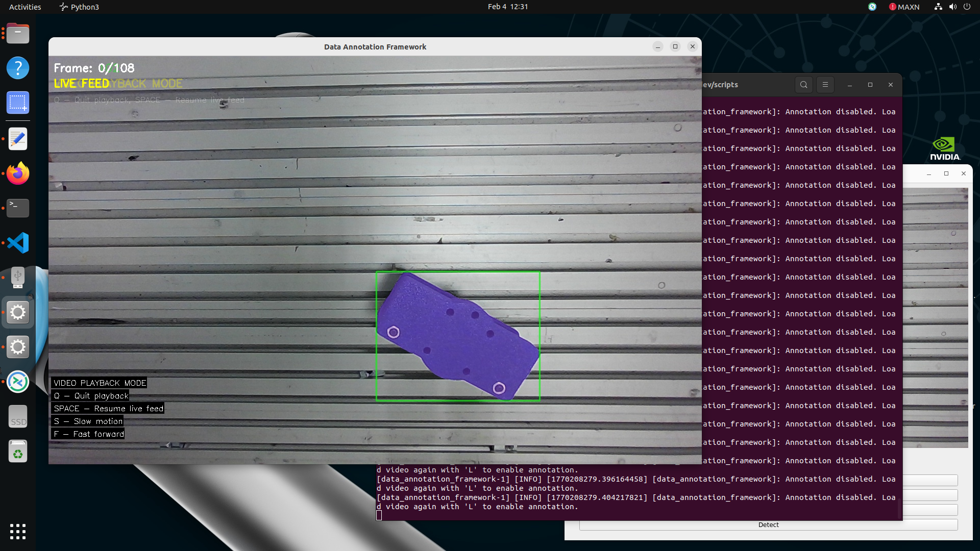
Task: Select the second gear icon in the dock
Action: 18,347
